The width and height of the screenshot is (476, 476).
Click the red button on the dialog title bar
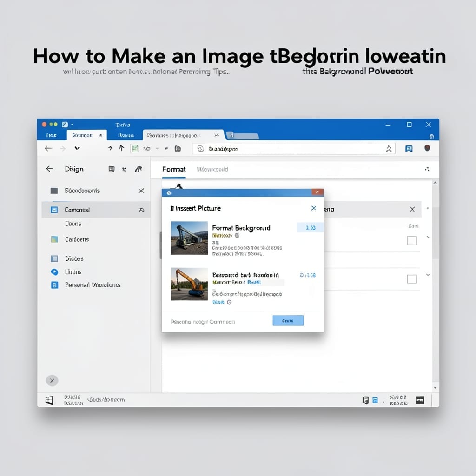317,192
